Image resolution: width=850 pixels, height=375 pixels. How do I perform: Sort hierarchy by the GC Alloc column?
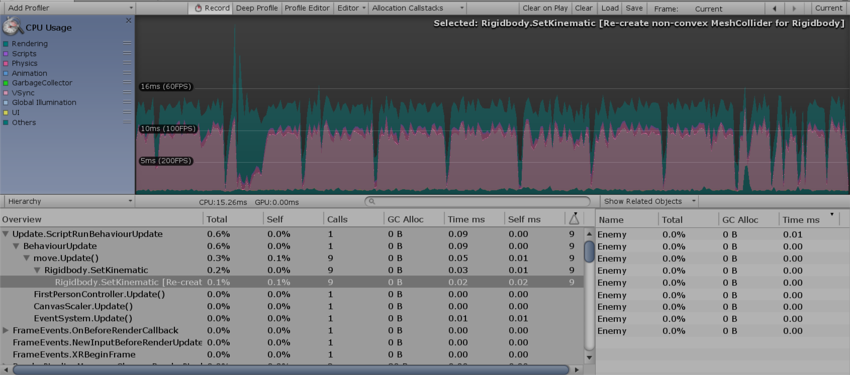coord(414,219)
